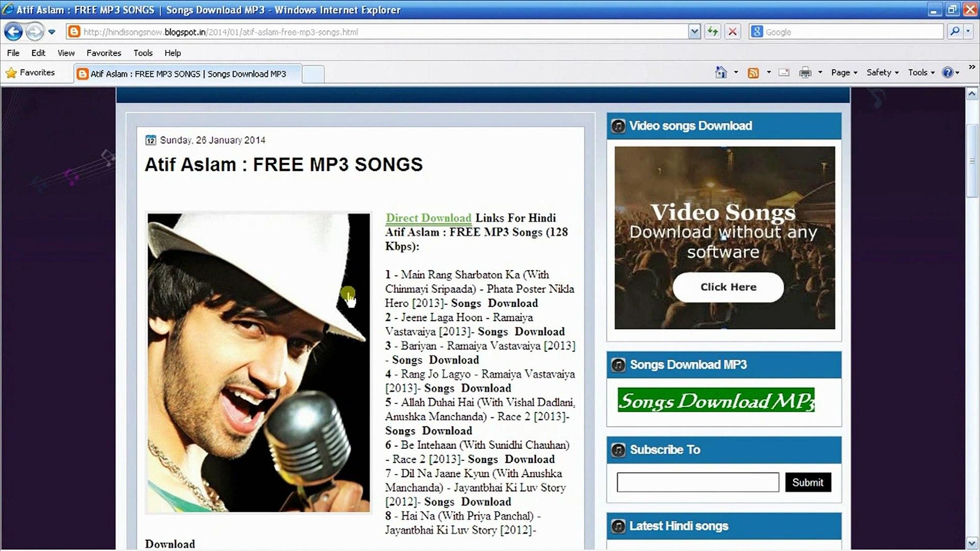Image resolution: width=980 pixels, height=551 pixels.
Task: Expand the address bar history dropdown
Action: [x=694, y=32]
